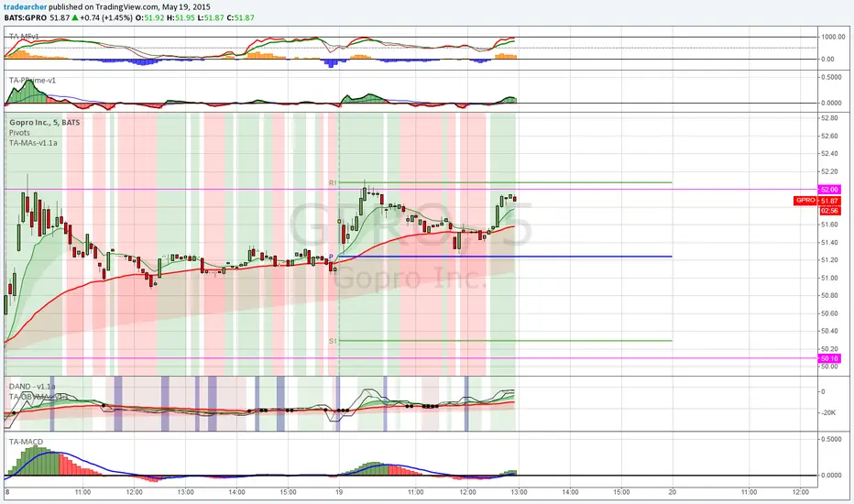
Task: Click the date 19 on time axis
Action: click(x=339, y=492)
